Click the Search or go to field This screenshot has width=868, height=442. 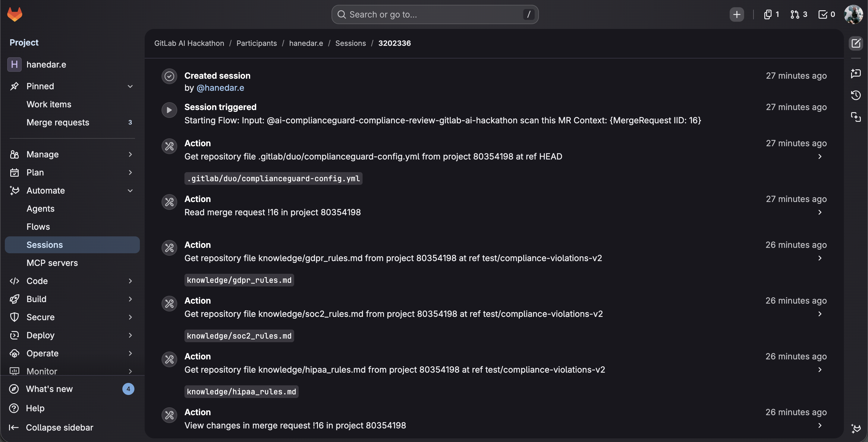[435, 14]
